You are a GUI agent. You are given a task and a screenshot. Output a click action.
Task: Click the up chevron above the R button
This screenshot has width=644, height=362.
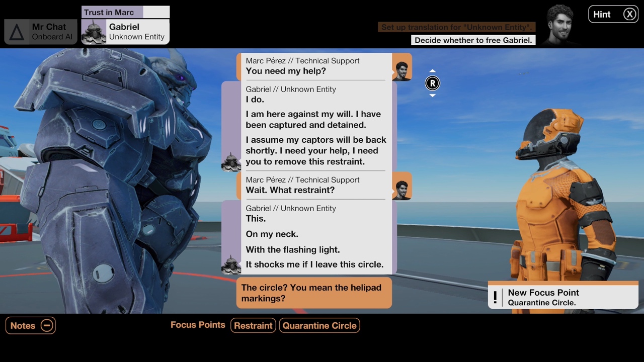432,71
